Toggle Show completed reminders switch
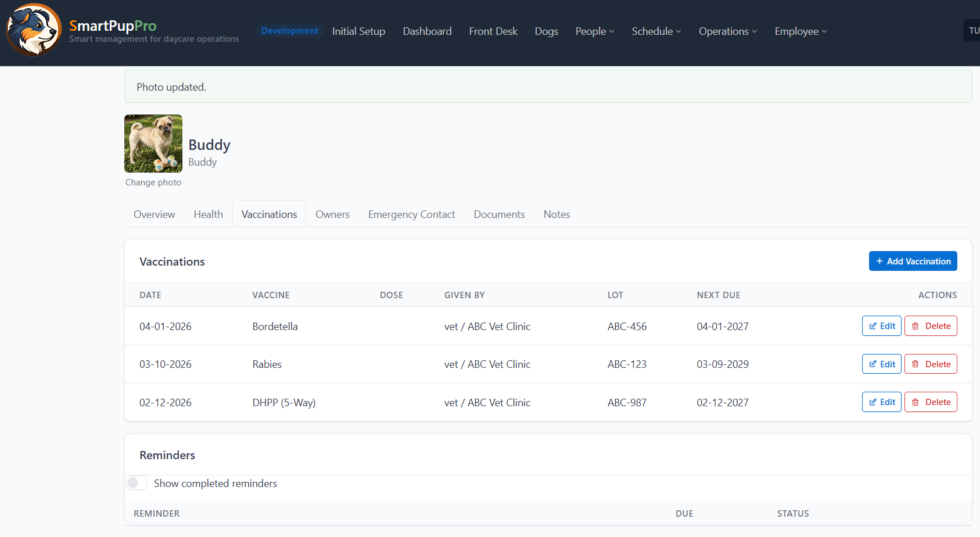Screen dimensions: 980x537 (x=137, y=483)
